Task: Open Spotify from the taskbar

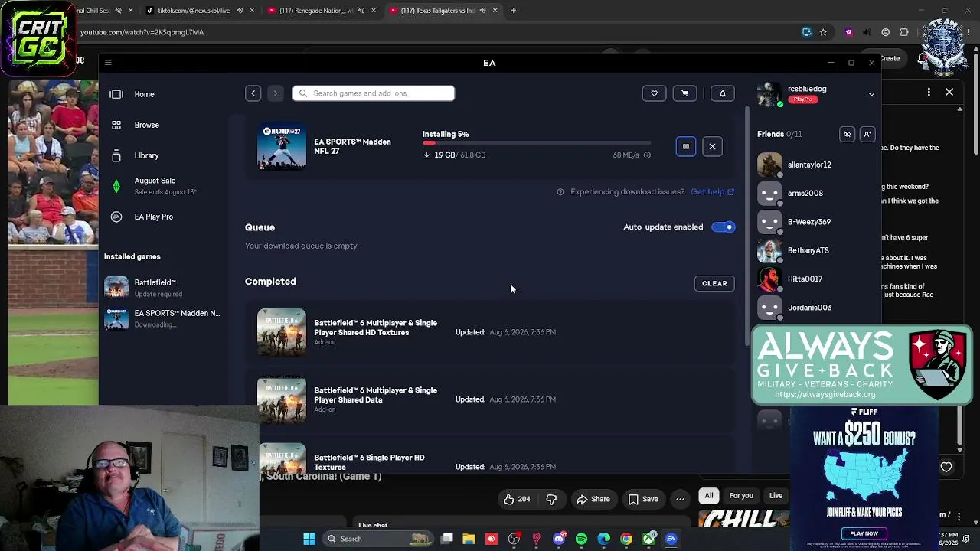Action: (x=582, y=539)
